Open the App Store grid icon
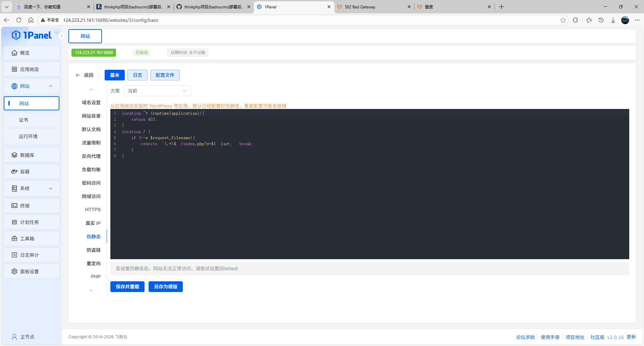 (x=14, y=69)
